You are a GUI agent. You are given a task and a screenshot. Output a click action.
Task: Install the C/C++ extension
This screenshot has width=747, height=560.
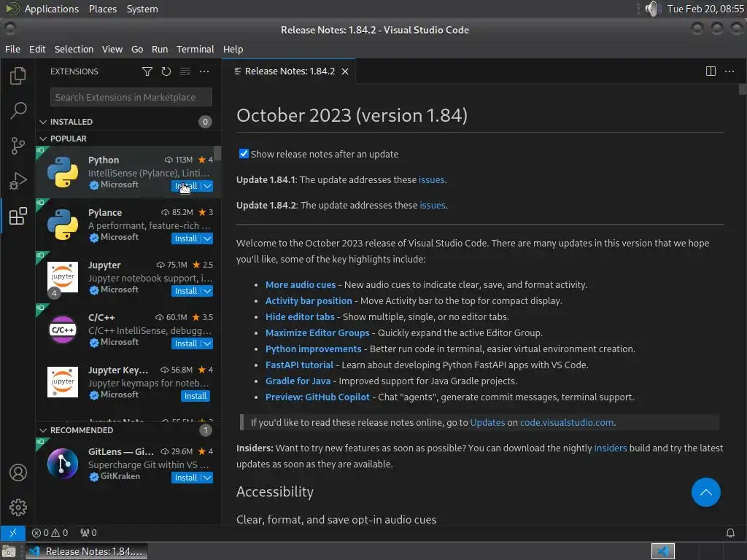186,343
